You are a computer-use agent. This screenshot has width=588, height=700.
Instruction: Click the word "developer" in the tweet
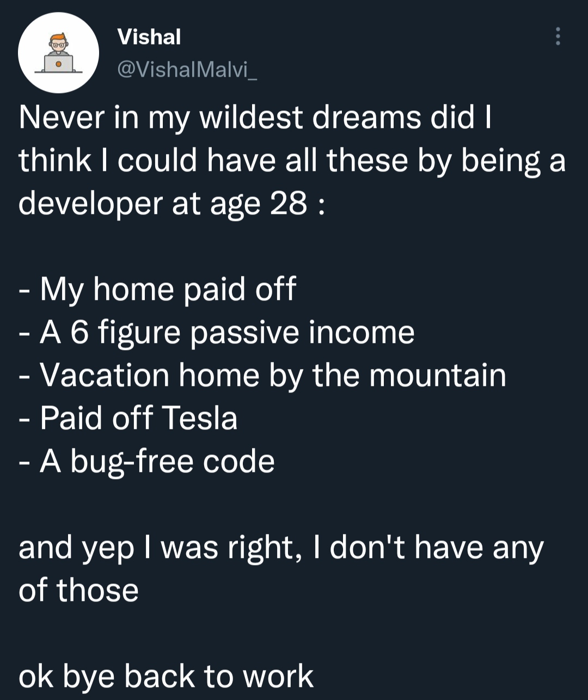pyautogui.click(x=90, y=204)
